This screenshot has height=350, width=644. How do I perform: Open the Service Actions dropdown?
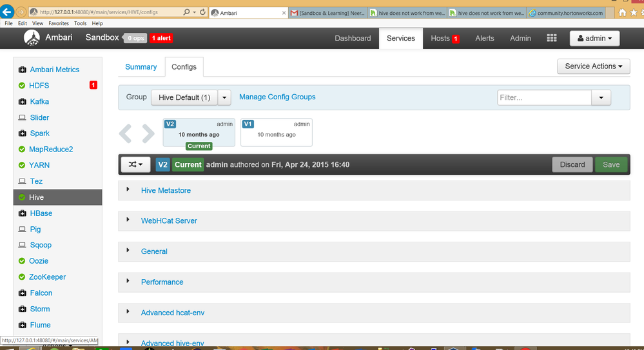point(594,66)
